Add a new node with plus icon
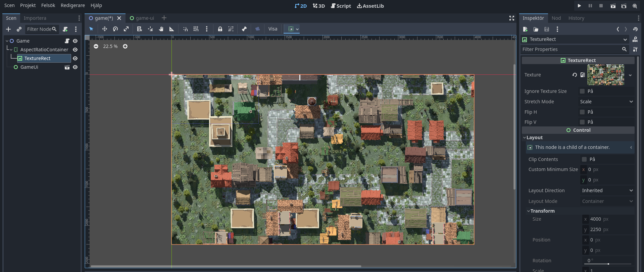Screen dimensions: 644x272 8,29
